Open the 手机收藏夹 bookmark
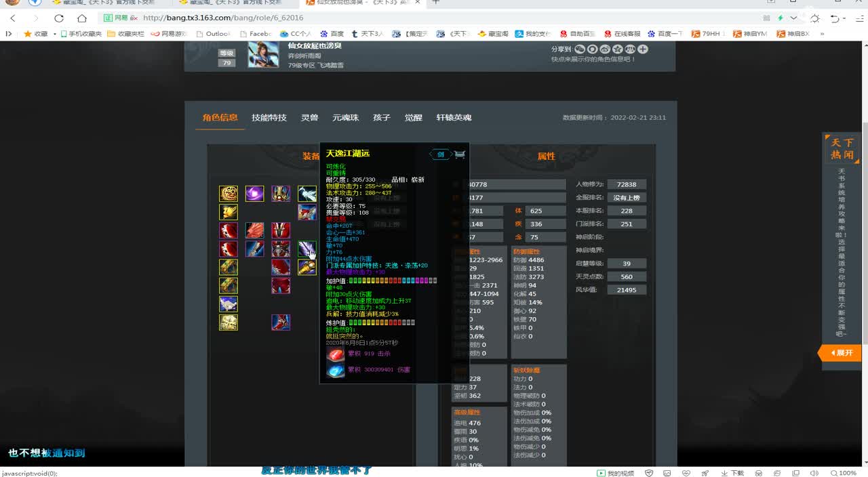The width and height of the screenshot is (868, 477). pyautogui.click(x=81, y=33)
